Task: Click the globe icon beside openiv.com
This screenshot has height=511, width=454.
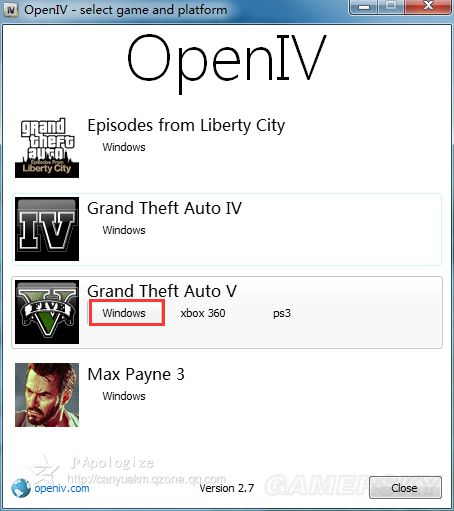Action: 21,488
